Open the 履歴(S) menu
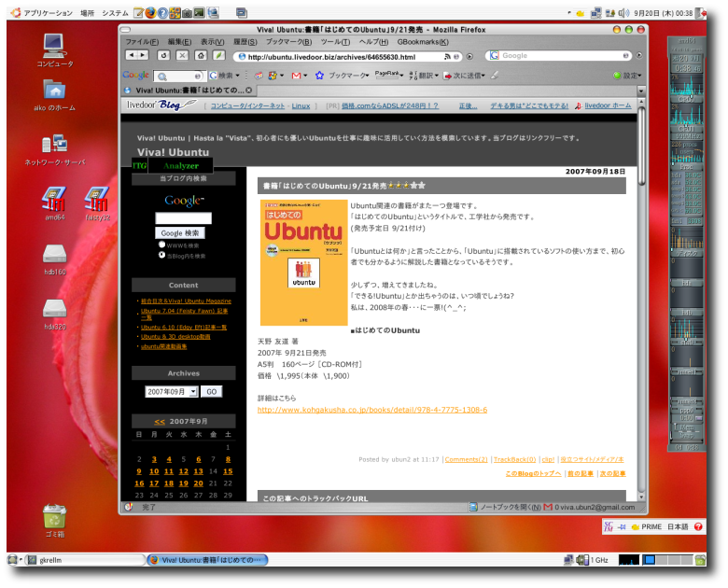Image resolution: width=728 pixels, height=588 pixels. [x=245, y=42]
